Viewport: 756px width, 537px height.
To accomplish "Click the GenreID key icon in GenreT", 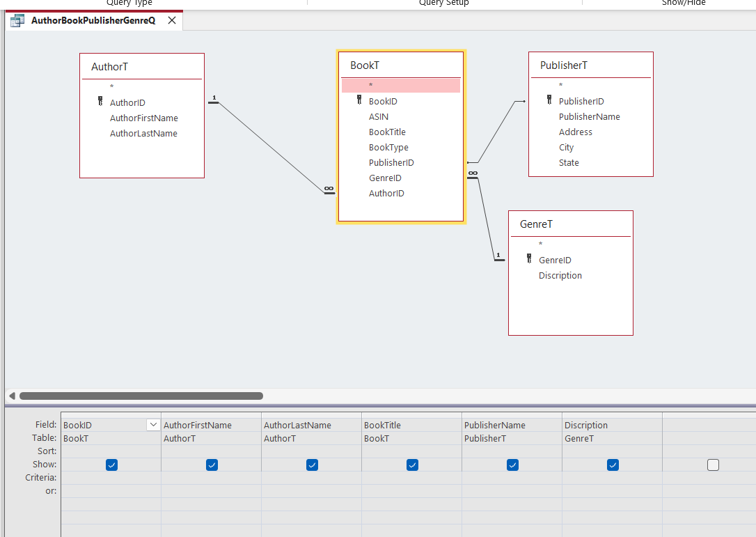I will coord(529,259).
